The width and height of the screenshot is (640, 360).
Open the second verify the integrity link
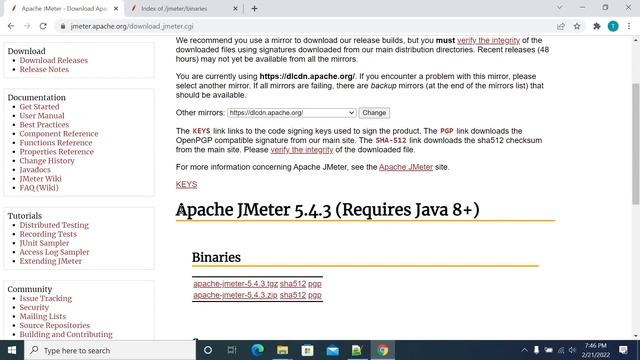click(x=302, y=150)
